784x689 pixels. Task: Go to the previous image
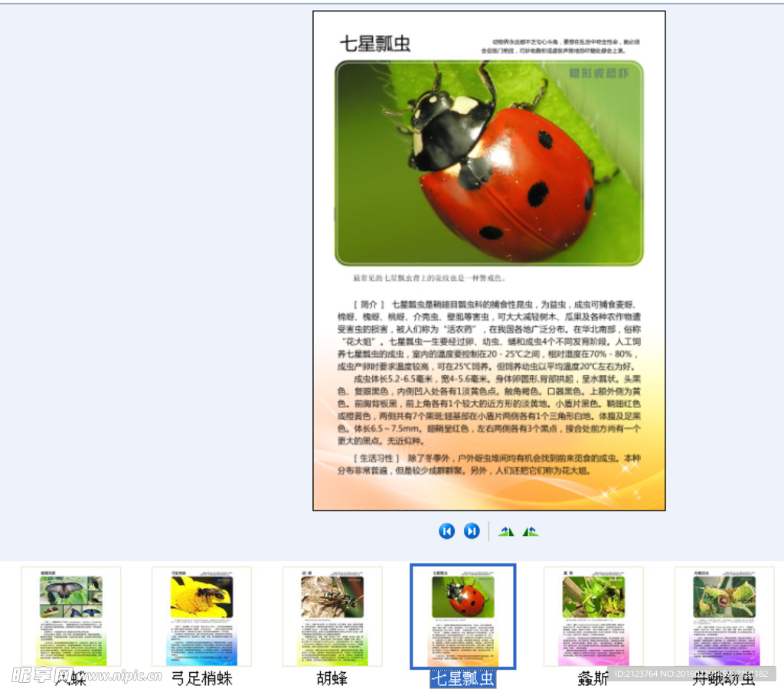pos(446,531)
